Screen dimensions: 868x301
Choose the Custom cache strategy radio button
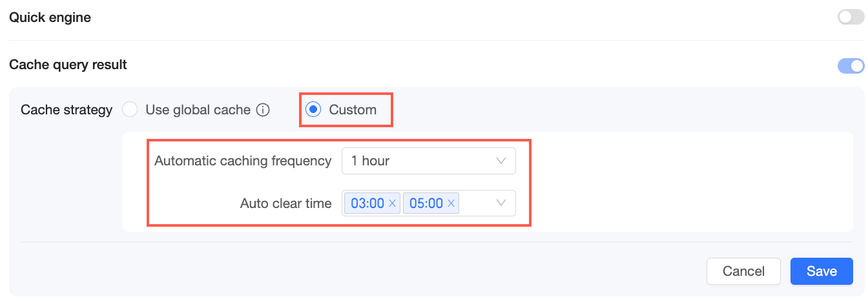314,110
